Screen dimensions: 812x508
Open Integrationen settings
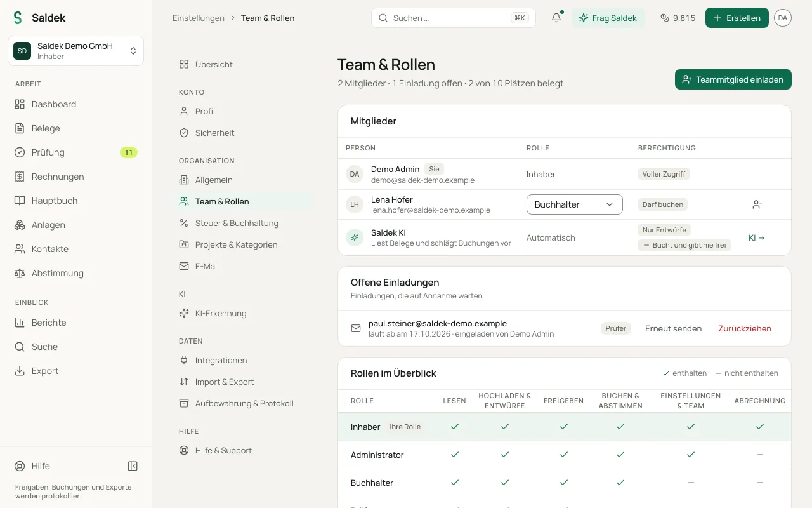pos(242,360)
